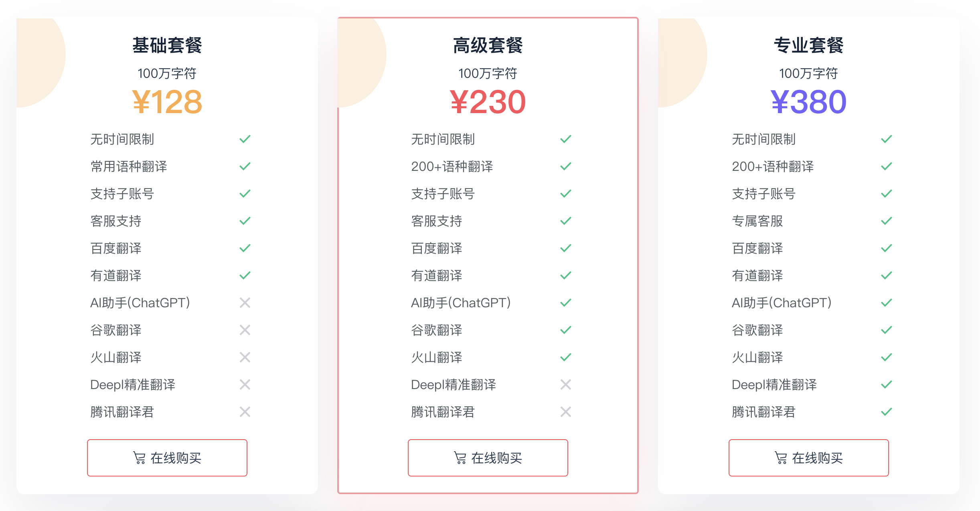Click the X mark beside Deepl精准翻译 in 高级套餐
Viewport: 980px width, 511px height.
point(565,385)
